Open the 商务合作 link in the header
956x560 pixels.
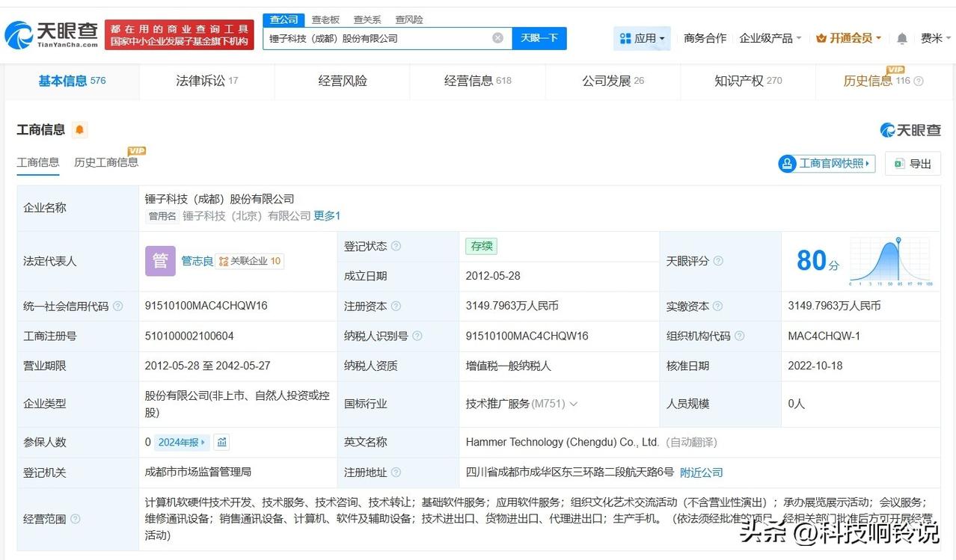pos(705,38)
